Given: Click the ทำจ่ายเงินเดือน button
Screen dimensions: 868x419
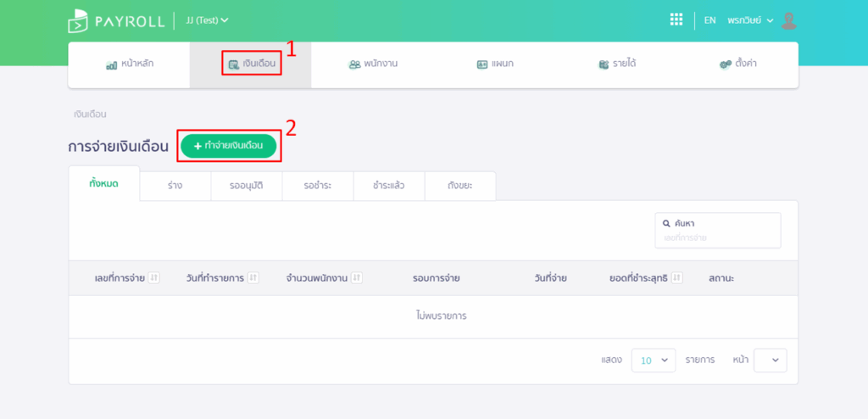Looking at the screenshot, I should click(228, 146).
